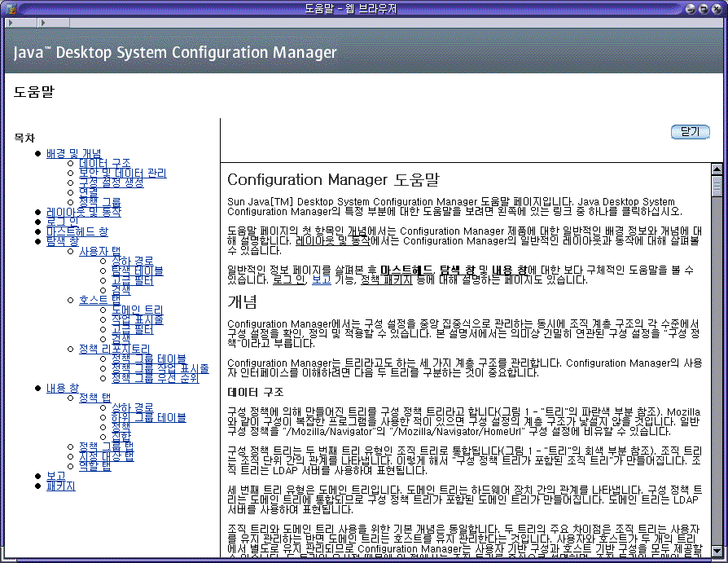Open 마스트헤드 창 in the contents list
The height and width of the screenshot is (563, 728).
77,231
